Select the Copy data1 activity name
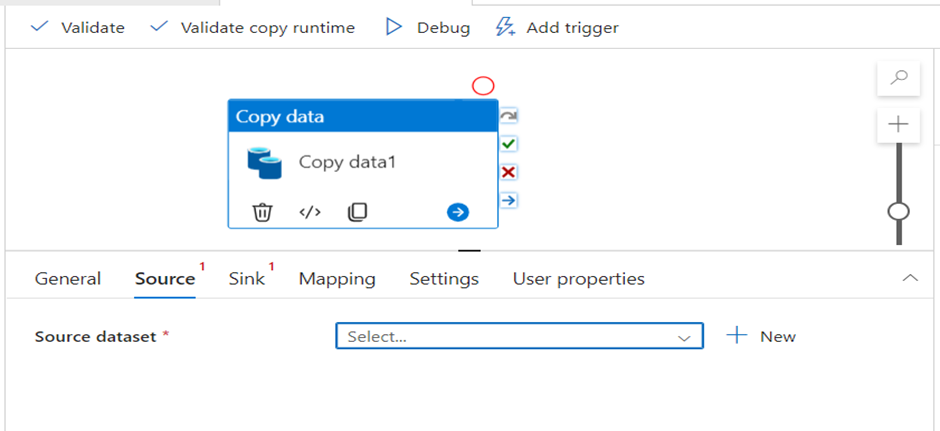 347,162
